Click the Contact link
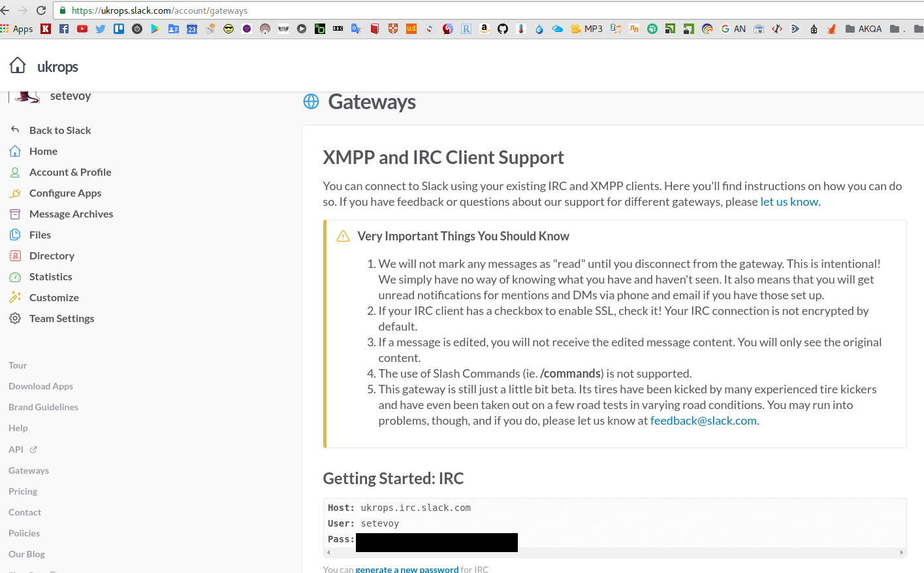 (25, 512)
